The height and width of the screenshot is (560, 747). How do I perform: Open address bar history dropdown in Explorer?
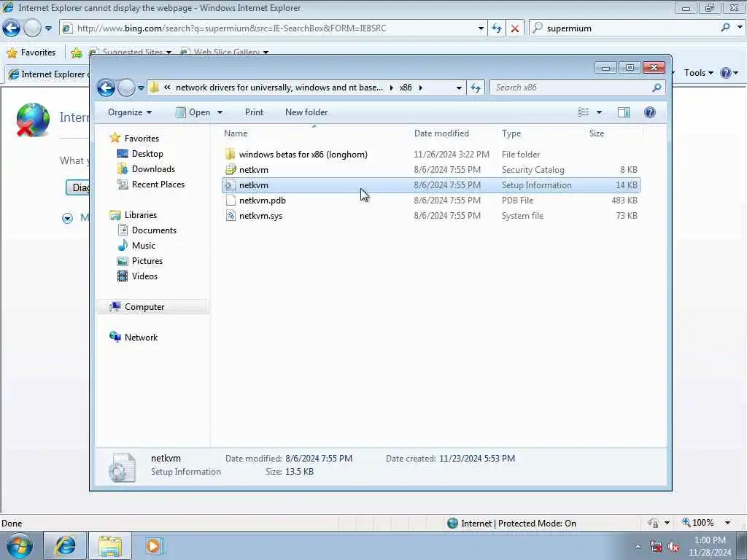pos(459,88)
